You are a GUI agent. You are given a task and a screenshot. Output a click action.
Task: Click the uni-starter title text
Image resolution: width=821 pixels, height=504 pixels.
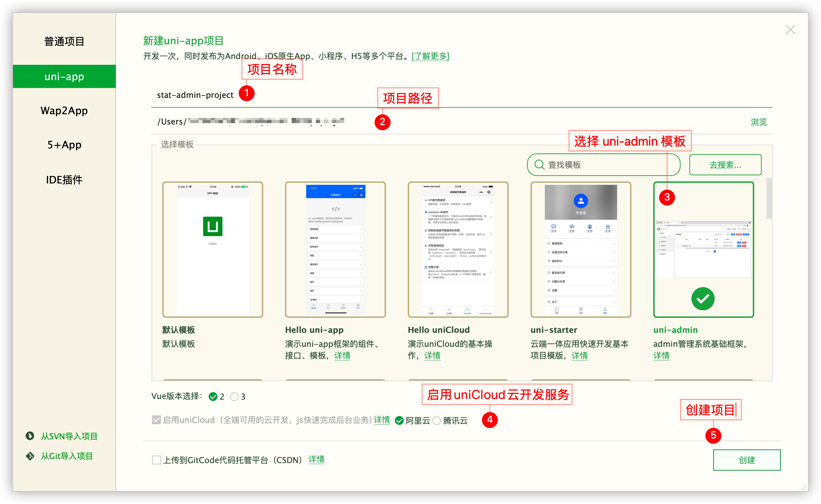click(554, 330)
